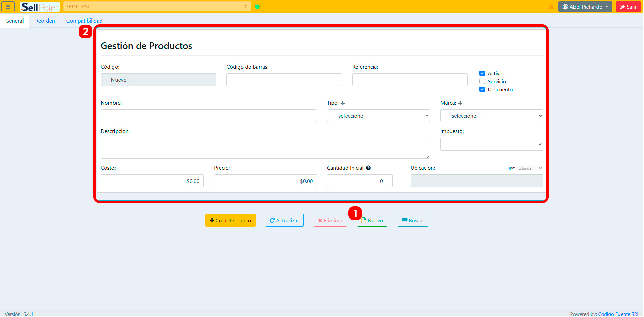
Task: Click the Código de Barras field
Action: pyautogui.click(x=284, y=80)
